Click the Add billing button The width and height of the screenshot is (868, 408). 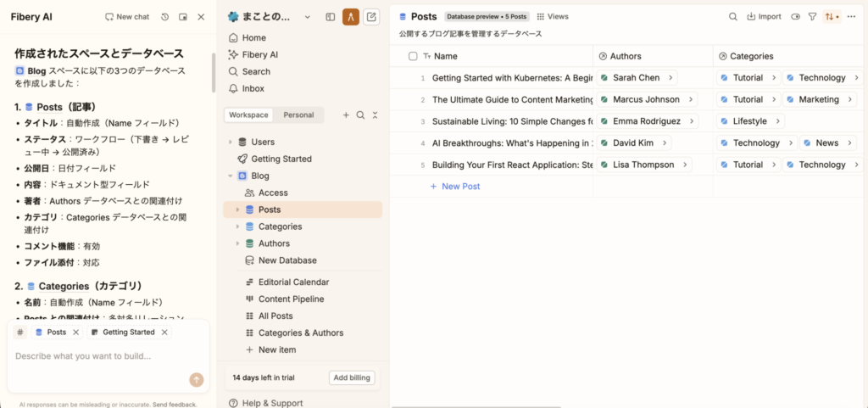tap(352, 377)
